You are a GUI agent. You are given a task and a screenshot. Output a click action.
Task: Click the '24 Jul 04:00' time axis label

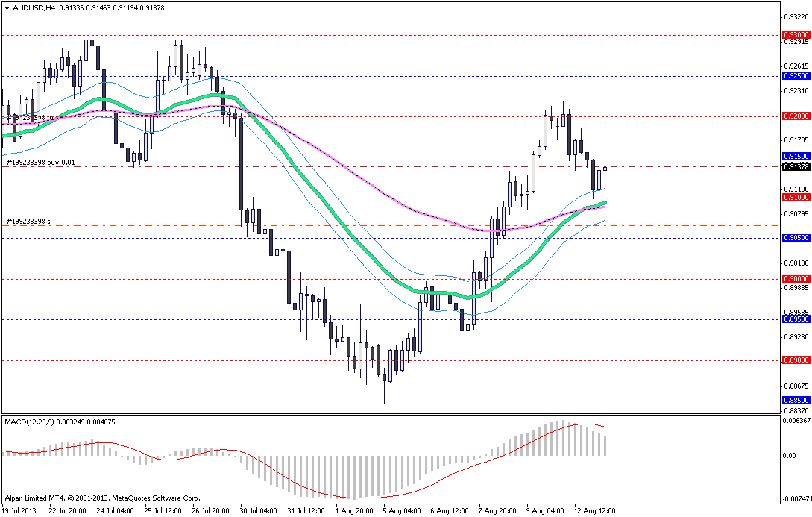click(115, 511)
